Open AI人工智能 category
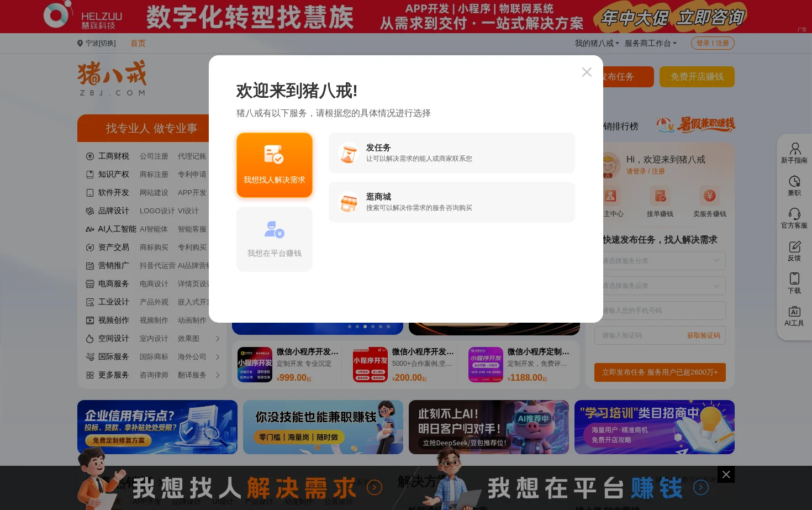This screenshot has height=510, width=812. click(x=117, y=229)
